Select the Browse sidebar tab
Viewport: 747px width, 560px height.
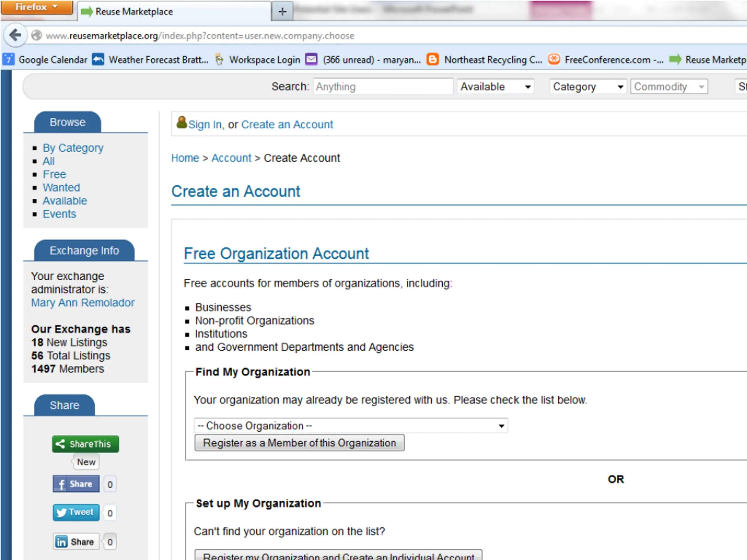(x=67, y=122)
